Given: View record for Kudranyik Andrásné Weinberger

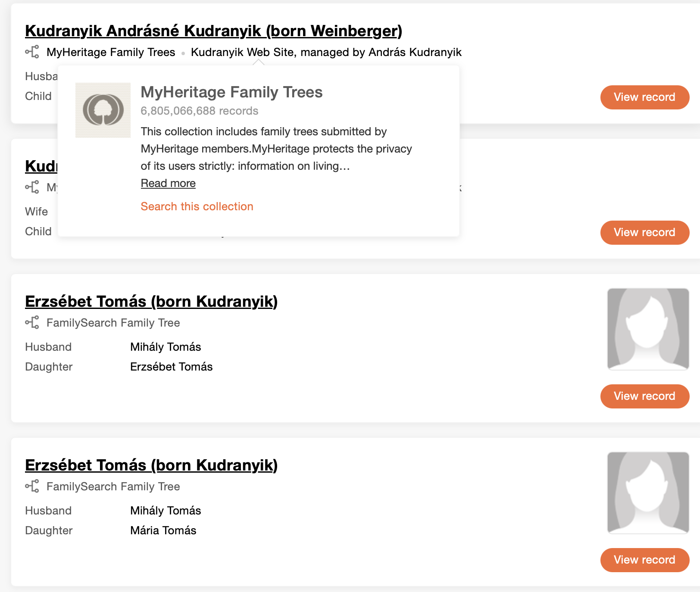Looking at the screenshot, I should click(x=644, y=97).
